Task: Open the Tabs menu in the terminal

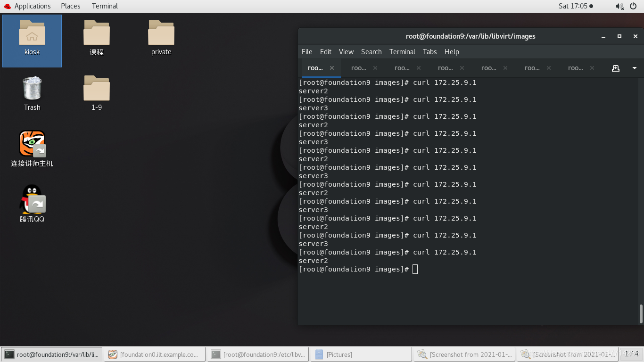Action: pyautogui.click(x=429, y=52)
